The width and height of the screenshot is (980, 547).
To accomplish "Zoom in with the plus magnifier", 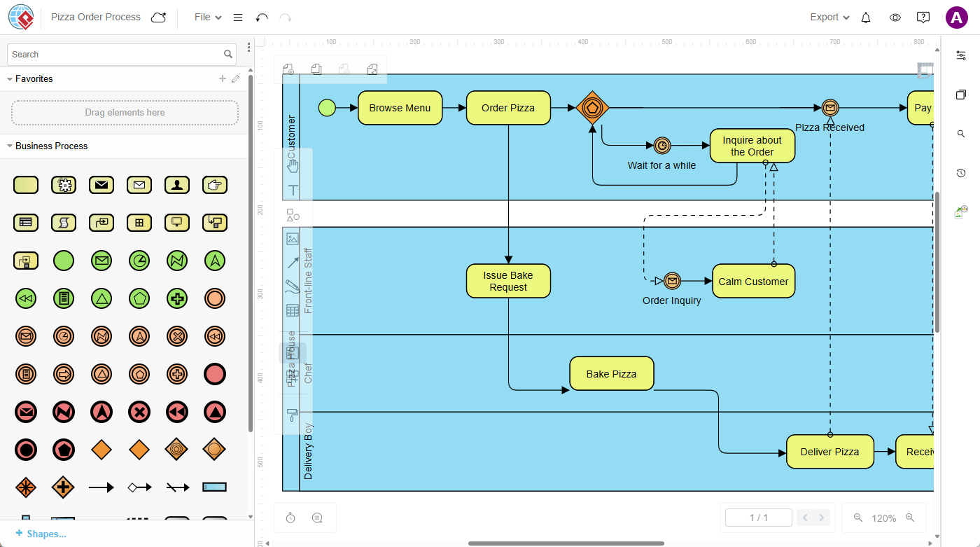I will point(910,518).
